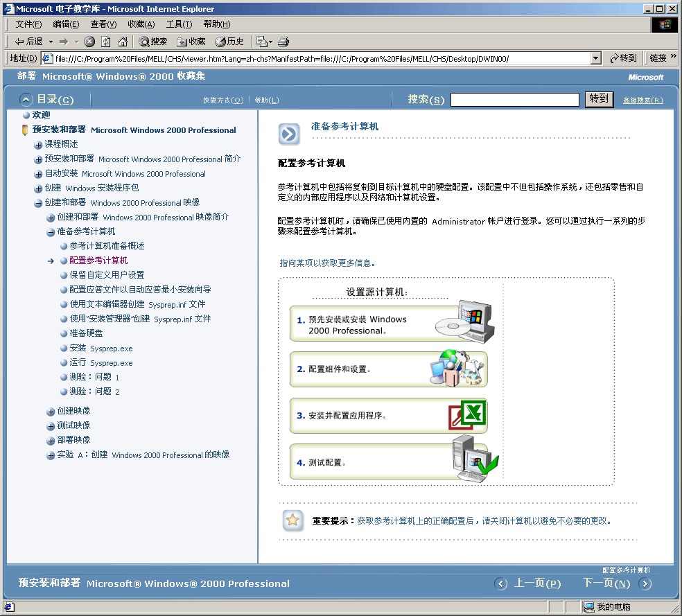682x616 pixels.
Task: Open the 文件(F) menu
Action: tap(28, 24)
